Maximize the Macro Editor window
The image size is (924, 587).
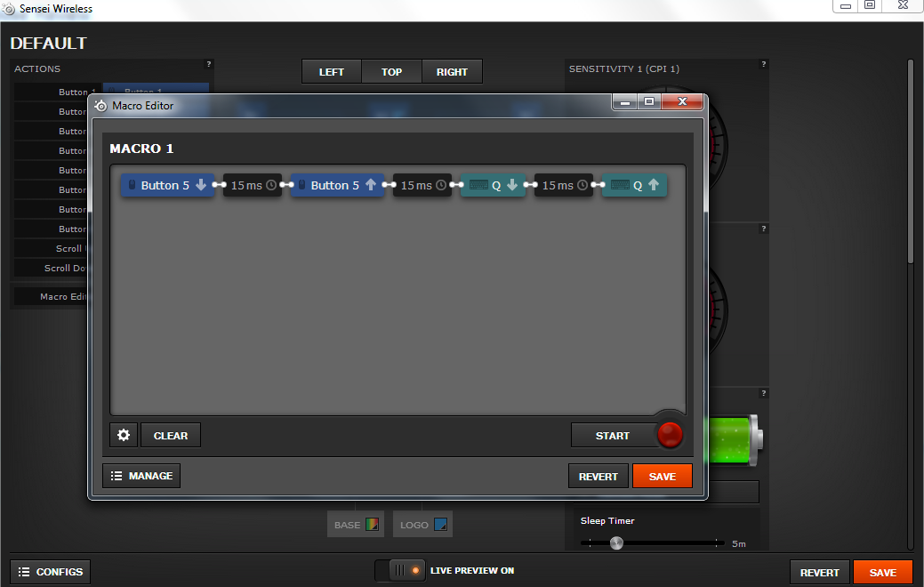(x=649, y=101)
